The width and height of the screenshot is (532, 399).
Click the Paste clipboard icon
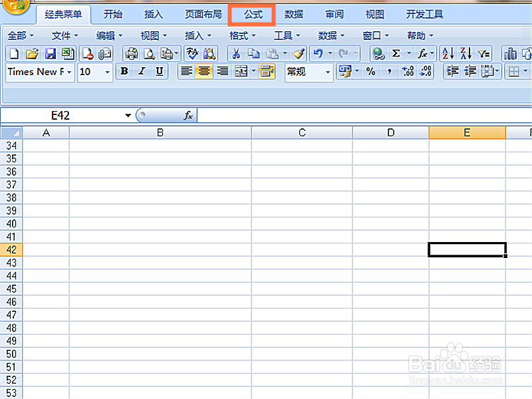272,54
